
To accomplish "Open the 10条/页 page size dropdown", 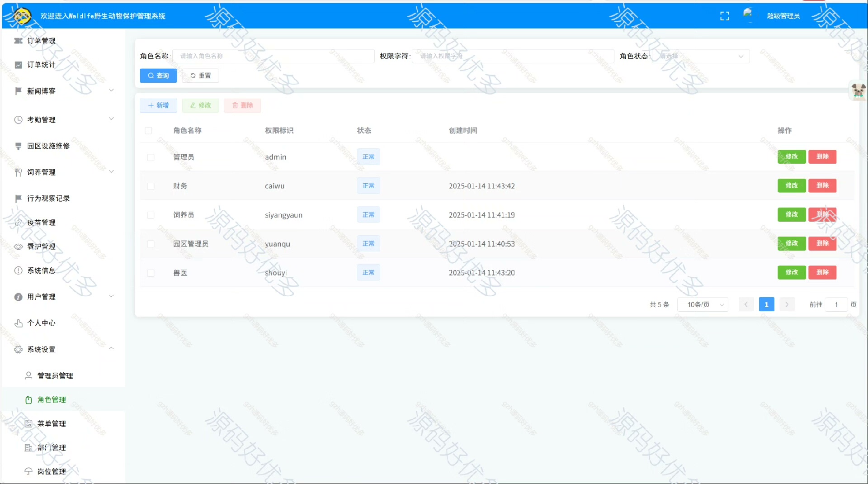I will (x=703, y=305).
